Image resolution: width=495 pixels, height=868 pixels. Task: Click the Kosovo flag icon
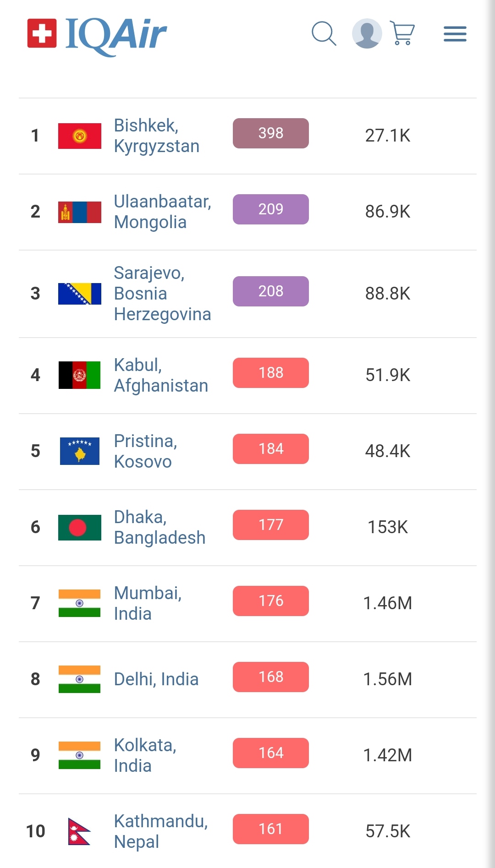pyautogui.click(x=80, y=451)
